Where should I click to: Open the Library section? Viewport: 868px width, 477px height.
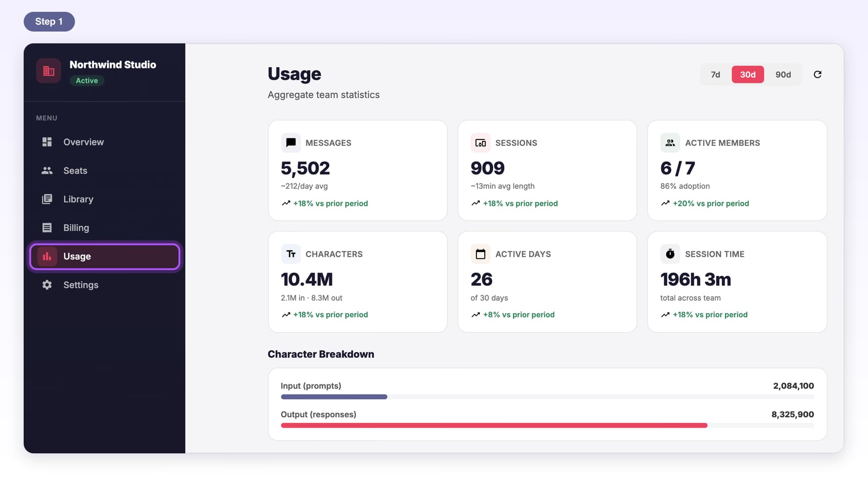pyautogui.click(x=105, y=199)
